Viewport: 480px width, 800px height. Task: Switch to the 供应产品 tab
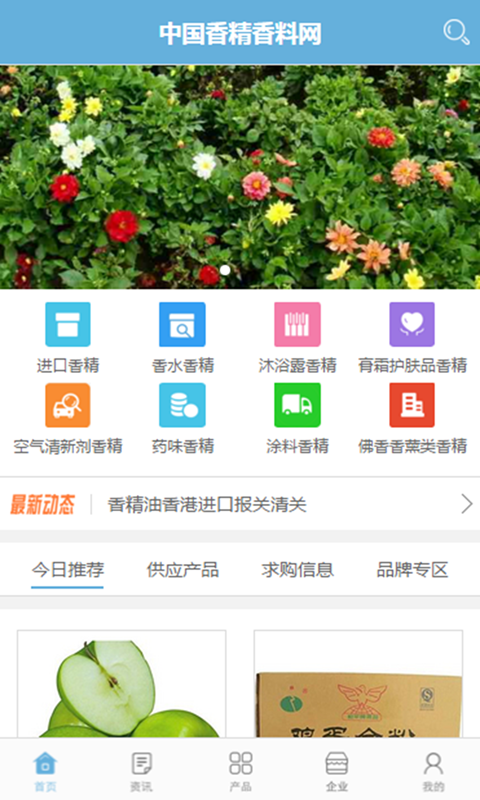[183, 570]
